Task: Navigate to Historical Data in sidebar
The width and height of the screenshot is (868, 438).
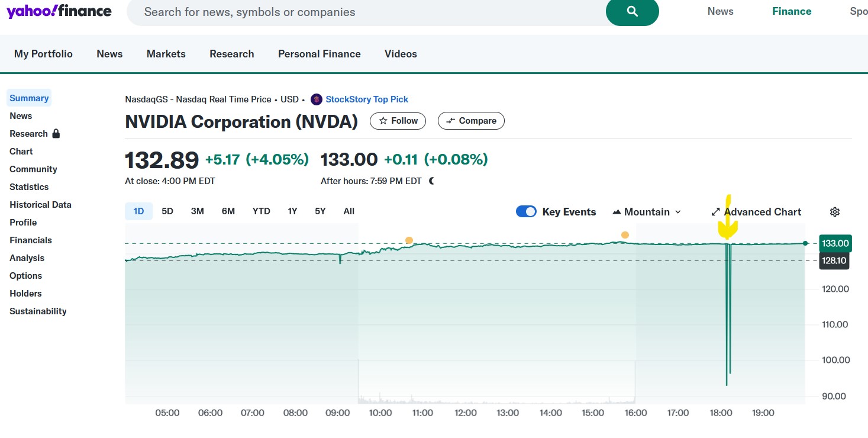Action: click(x=40, y=204)
